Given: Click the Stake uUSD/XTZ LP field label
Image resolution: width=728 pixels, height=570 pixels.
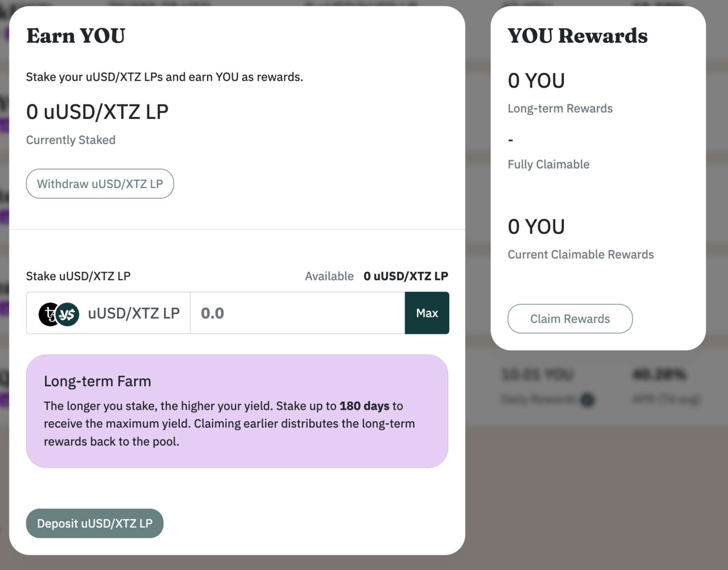Looking at the screenshot, I should click(x=78, y=276).
